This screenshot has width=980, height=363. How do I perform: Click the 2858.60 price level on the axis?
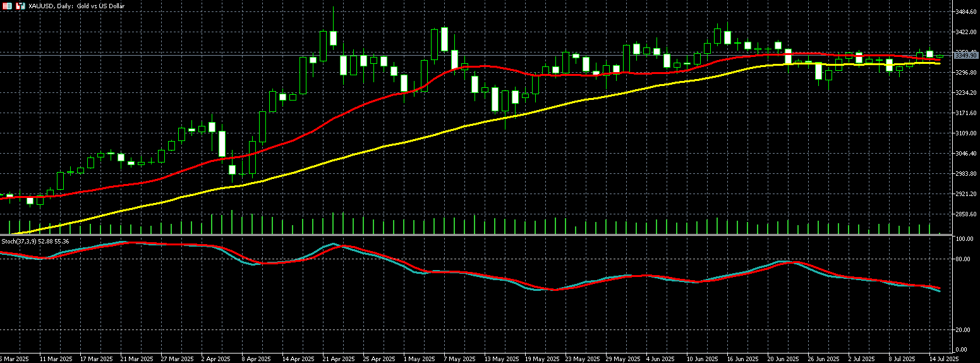pos(967,214)
